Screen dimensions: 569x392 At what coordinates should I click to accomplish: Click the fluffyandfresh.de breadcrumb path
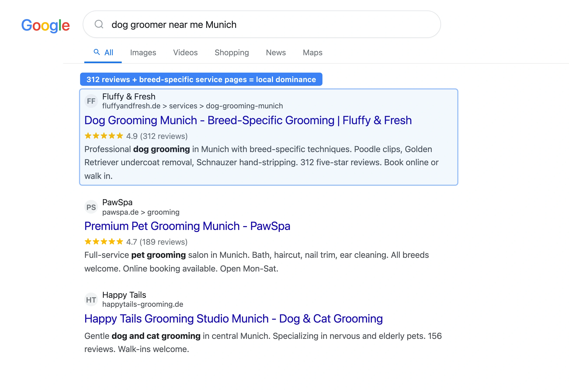coord(192,106)
